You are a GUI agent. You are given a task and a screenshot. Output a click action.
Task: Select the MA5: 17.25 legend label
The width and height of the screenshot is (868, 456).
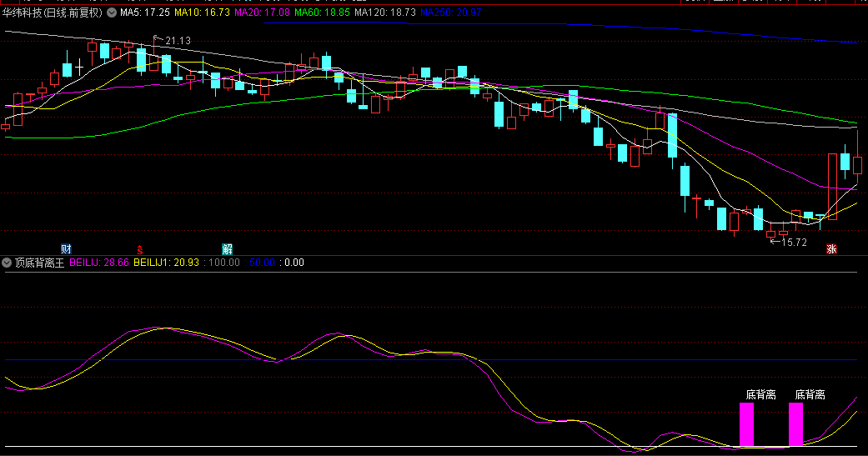pyautogui.click(x=145, y=13)
